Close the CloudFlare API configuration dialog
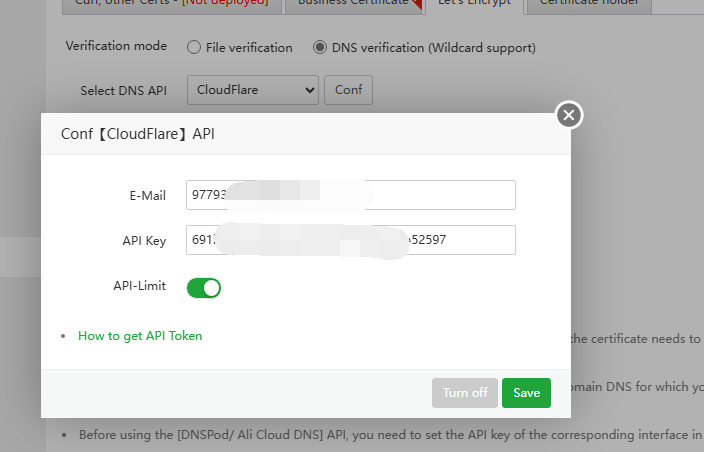The width and height of the screenshot is (704, 452). [569, 115]
